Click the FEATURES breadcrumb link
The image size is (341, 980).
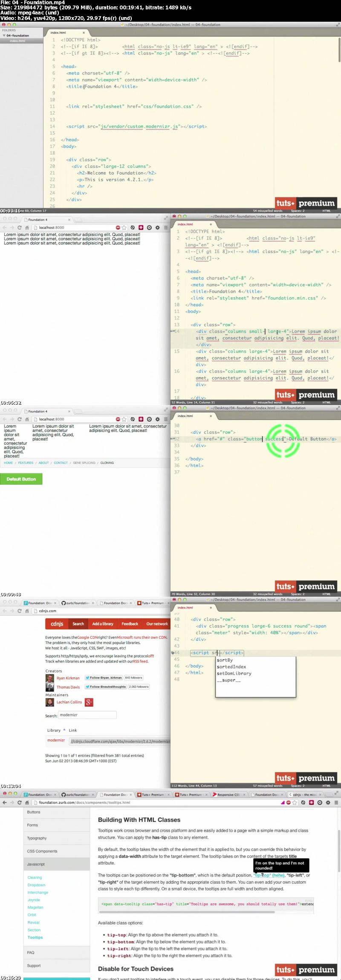[26, 463]
